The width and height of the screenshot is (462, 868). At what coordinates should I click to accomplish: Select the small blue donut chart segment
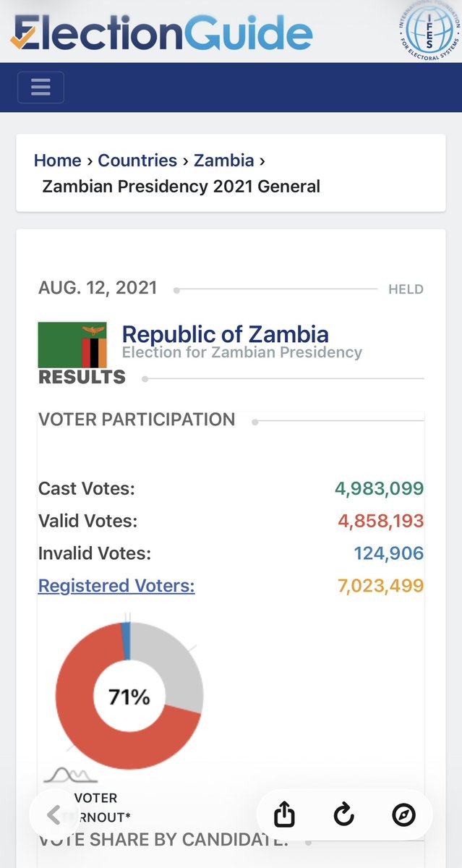(127, 631)
